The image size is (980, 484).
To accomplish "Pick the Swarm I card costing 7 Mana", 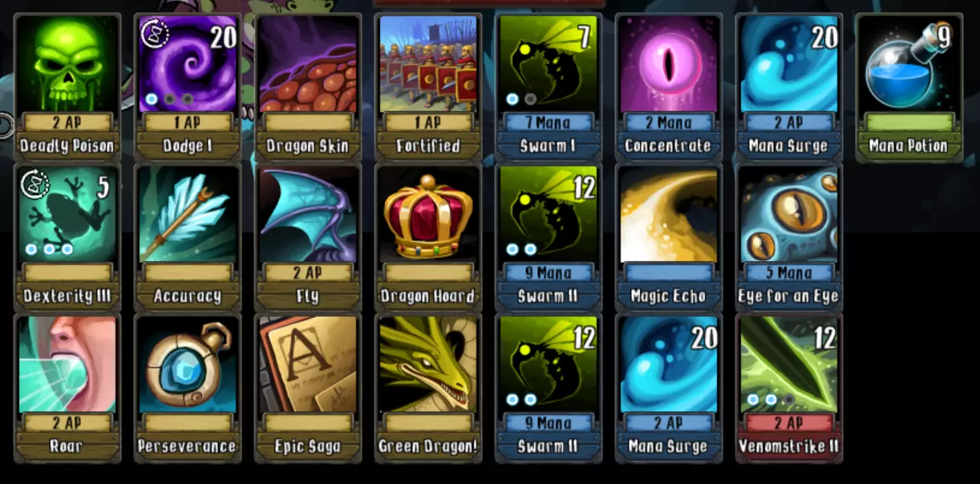I will [548, 87].
